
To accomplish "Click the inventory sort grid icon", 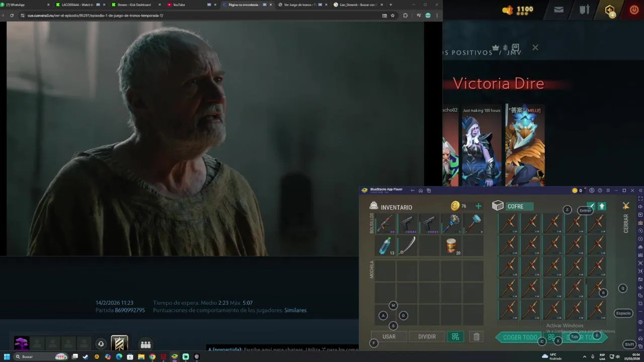I will [455, 337].
